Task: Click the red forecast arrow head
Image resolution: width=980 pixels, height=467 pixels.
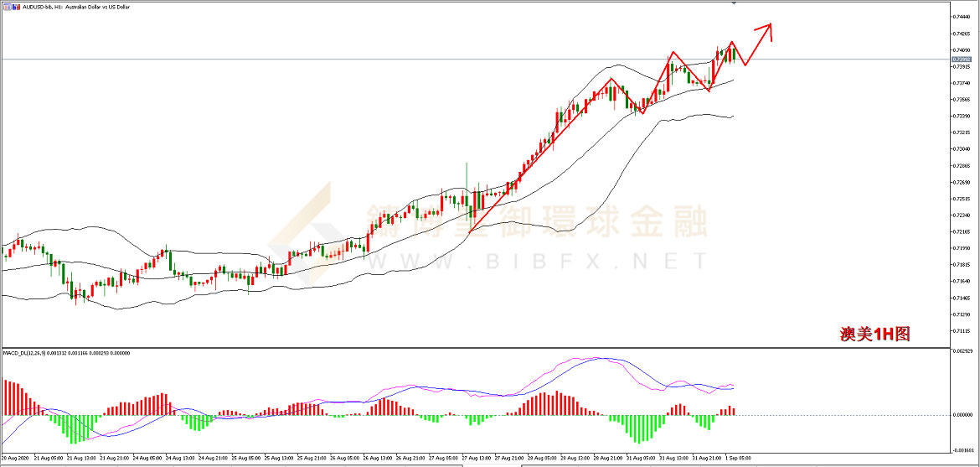Action: tap(768, 27)
